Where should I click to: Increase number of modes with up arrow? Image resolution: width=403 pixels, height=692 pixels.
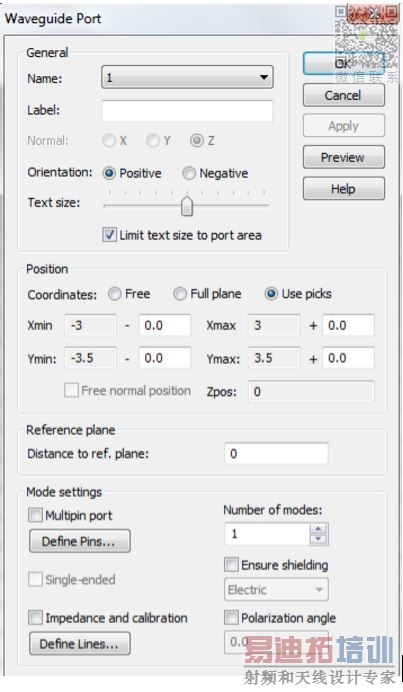point(318,528)
